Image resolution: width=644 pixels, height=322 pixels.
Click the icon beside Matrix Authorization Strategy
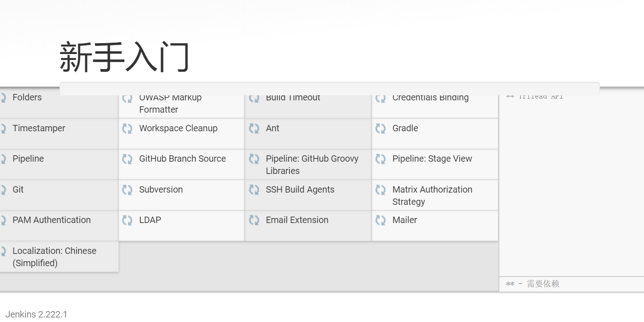pos(380,190)
